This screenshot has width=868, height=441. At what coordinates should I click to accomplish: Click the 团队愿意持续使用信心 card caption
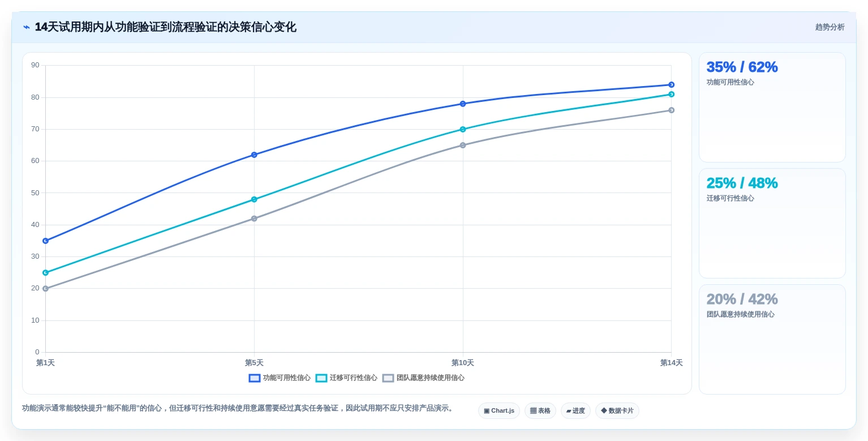[x=740, y=314]
